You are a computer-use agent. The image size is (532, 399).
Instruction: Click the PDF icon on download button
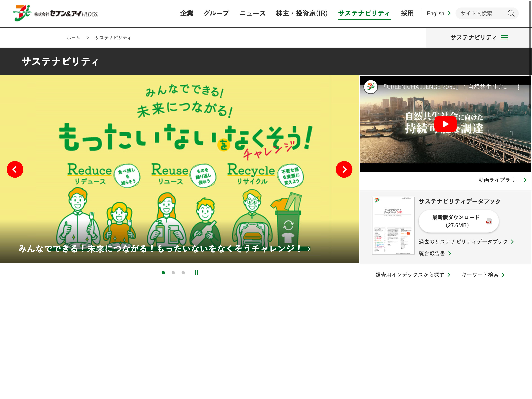[489, 221]
